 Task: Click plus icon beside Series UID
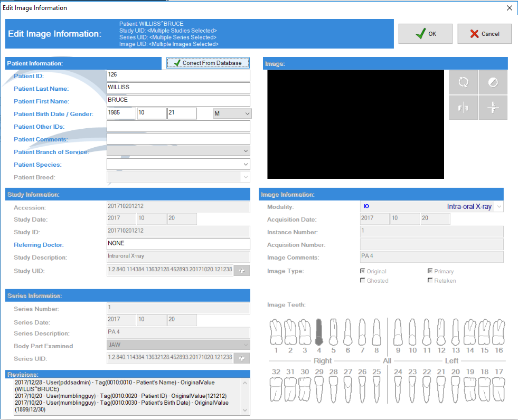tap(242, 358)
